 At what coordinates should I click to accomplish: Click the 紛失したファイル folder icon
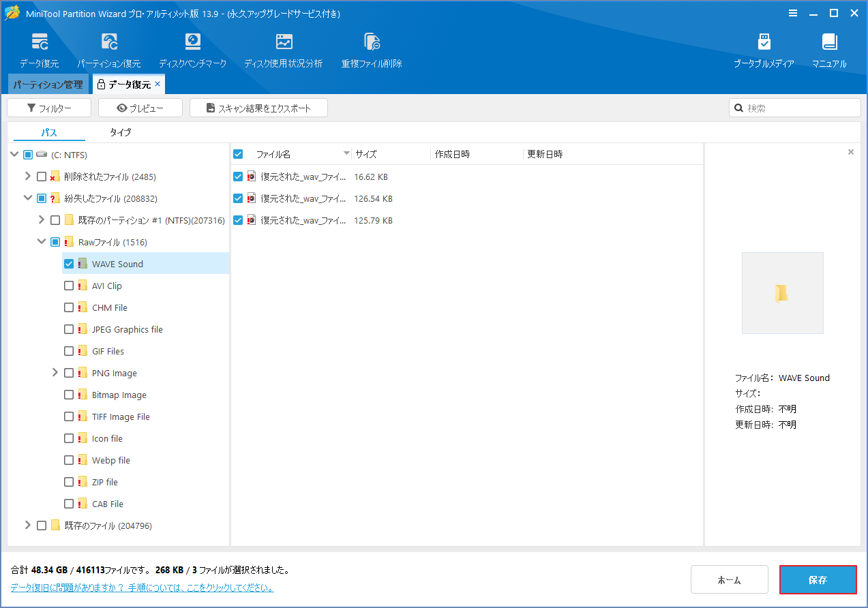[55, 198]
